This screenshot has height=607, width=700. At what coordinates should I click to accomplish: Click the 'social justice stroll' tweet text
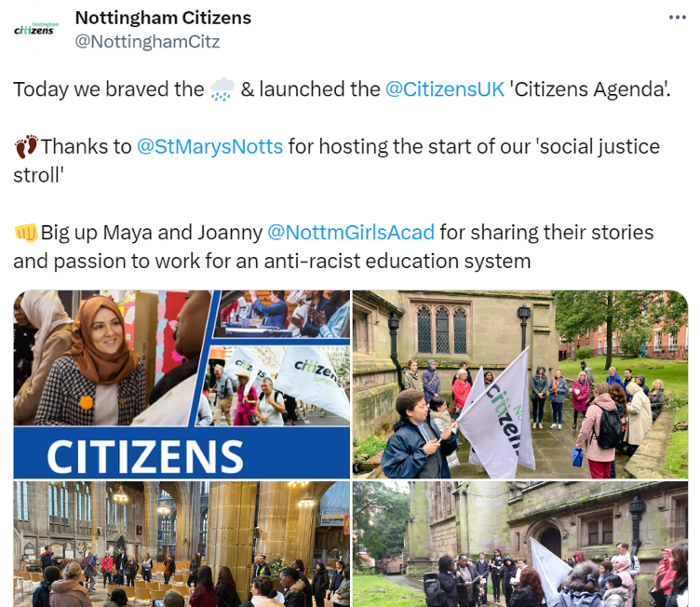[337, 161]
